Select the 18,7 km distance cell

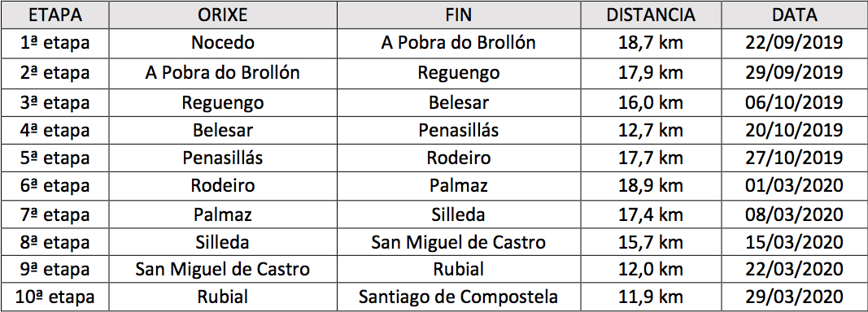(651, 43)
